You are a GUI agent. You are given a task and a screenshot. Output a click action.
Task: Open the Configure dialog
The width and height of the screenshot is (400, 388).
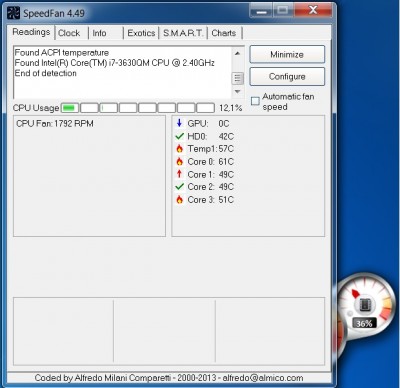[287, 76]
